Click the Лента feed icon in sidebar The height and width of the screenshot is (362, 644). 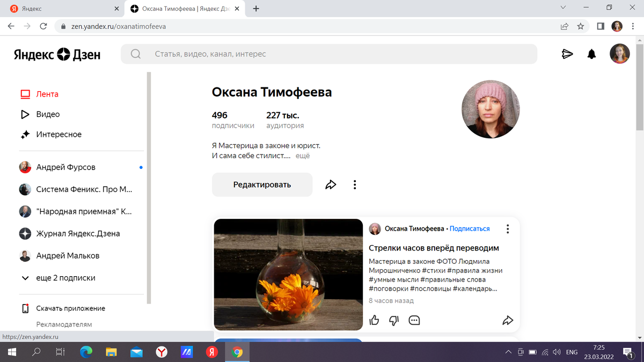(25, 94)
